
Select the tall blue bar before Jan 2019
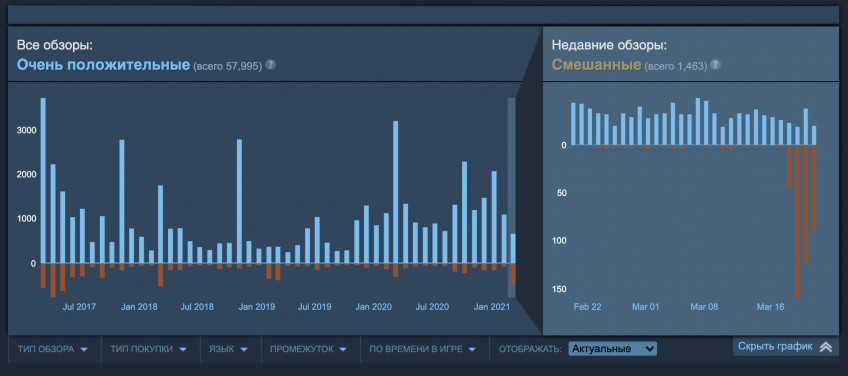click(239, 201)
